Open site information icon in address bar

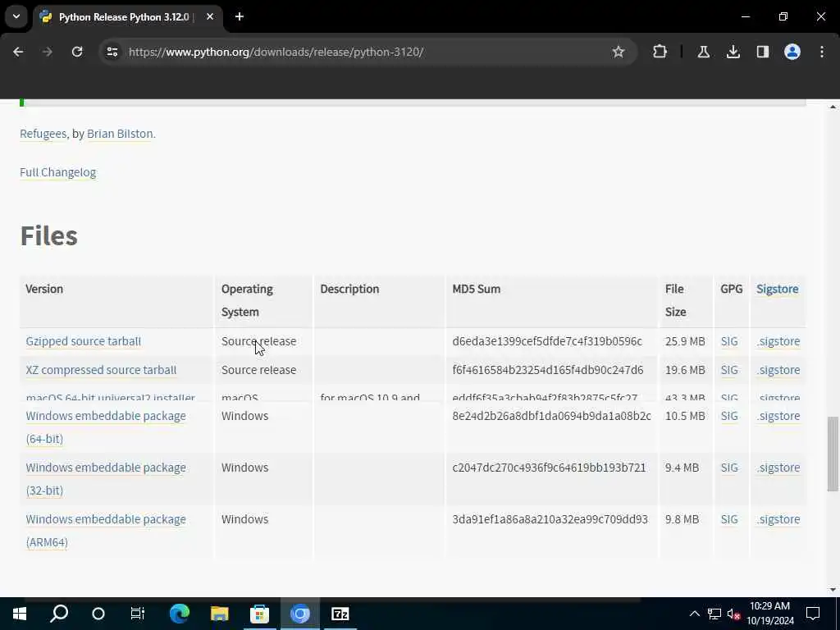point(112,52)
